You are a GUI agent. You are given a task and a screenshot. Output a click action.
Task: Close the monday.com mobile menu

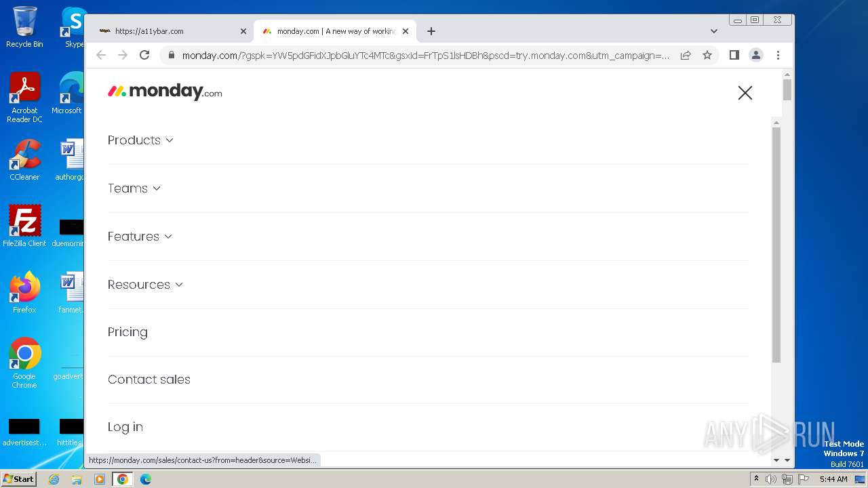(x=745, y=93)
